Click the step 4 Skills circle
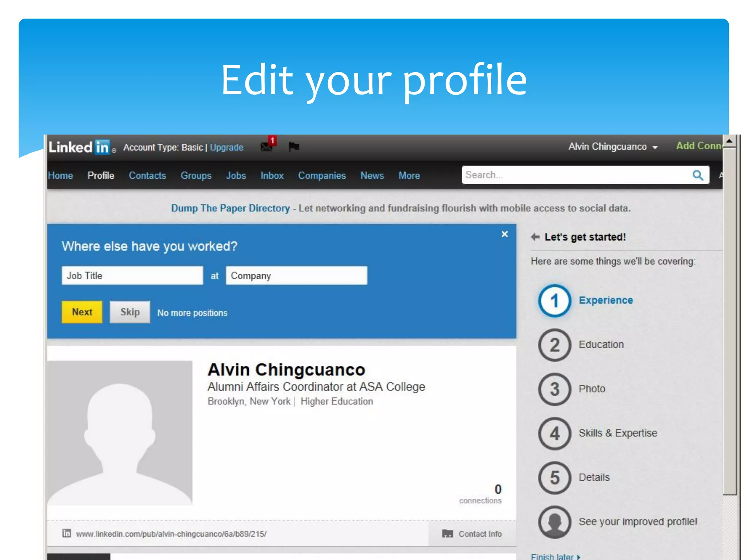 click(x=554, y=433)
